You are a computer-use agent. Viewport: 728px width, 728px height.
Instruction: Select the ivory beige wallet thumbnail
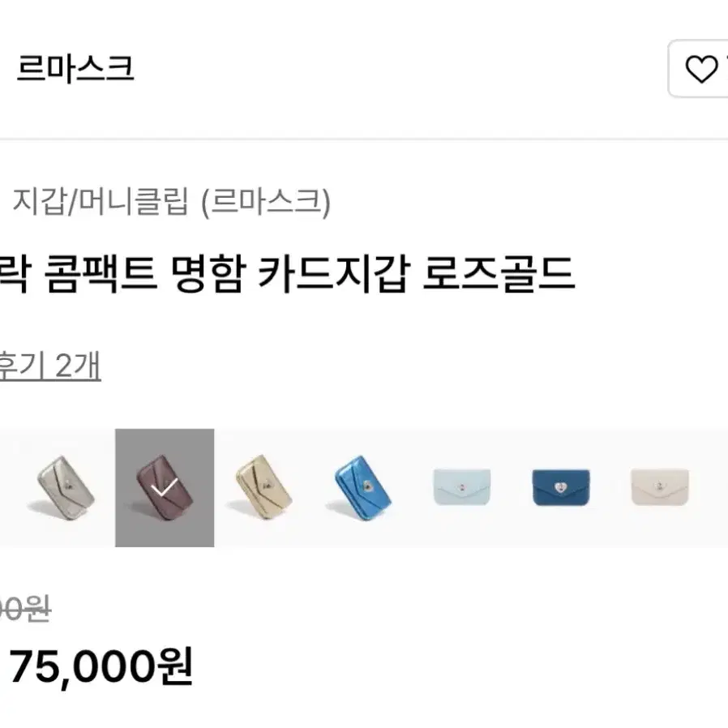point(660,487)
